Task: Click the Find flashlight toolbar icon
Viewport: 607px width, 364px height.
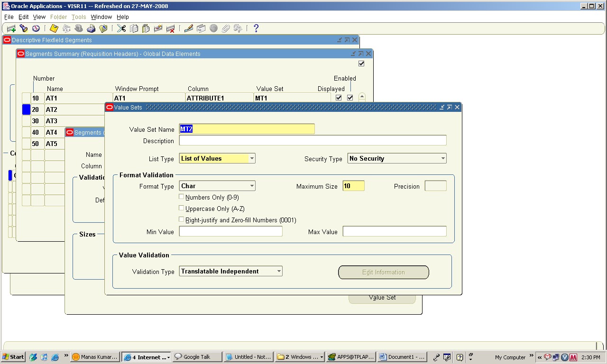Action: pos(23,28)
